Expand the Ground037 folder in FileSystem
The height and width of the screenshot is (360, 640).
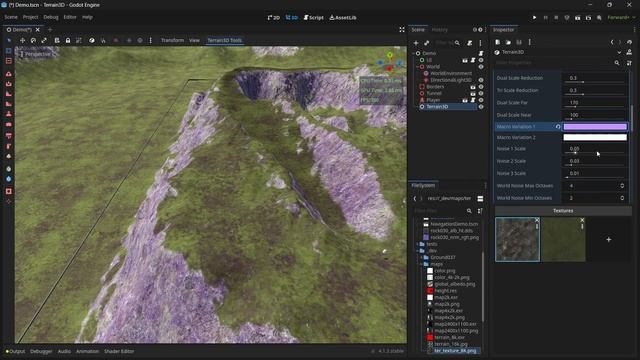(x=421, y=258)
